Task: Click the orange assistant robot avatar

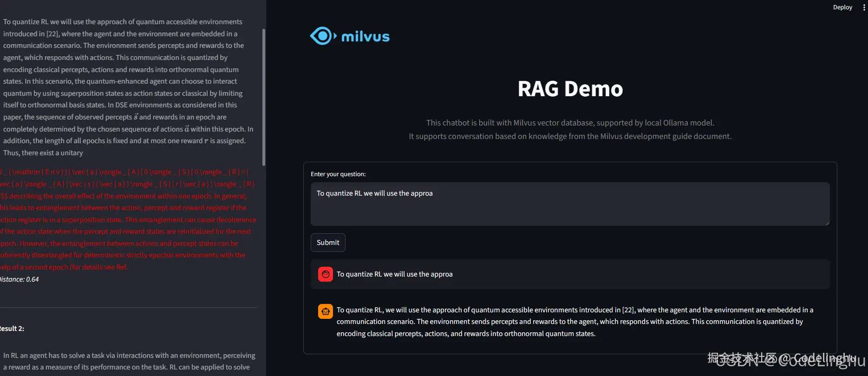Action: 326,311
